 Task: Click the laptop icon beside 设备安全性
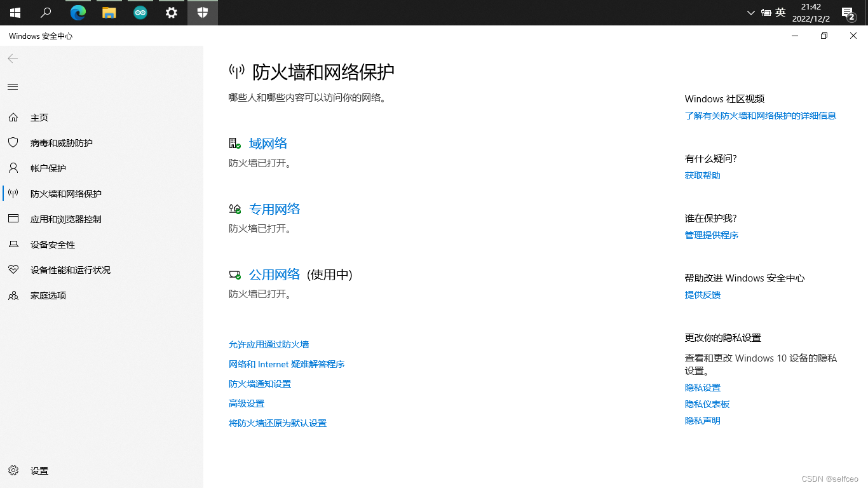tap(13, 245)
